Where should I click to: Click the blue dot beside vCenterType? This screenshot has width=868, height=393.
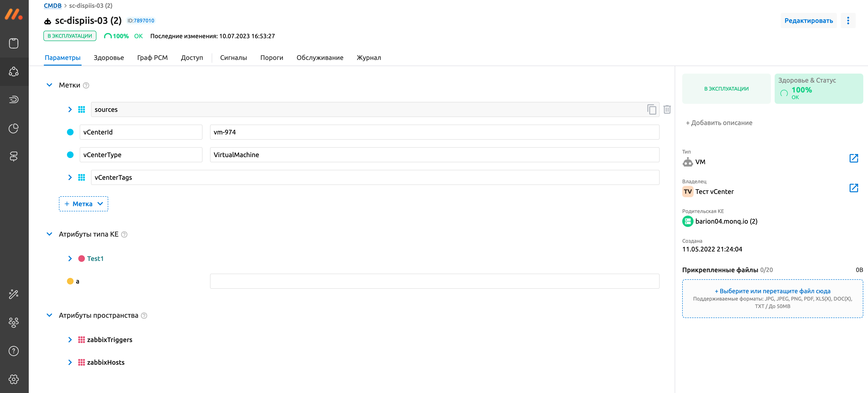pos(70,155)
